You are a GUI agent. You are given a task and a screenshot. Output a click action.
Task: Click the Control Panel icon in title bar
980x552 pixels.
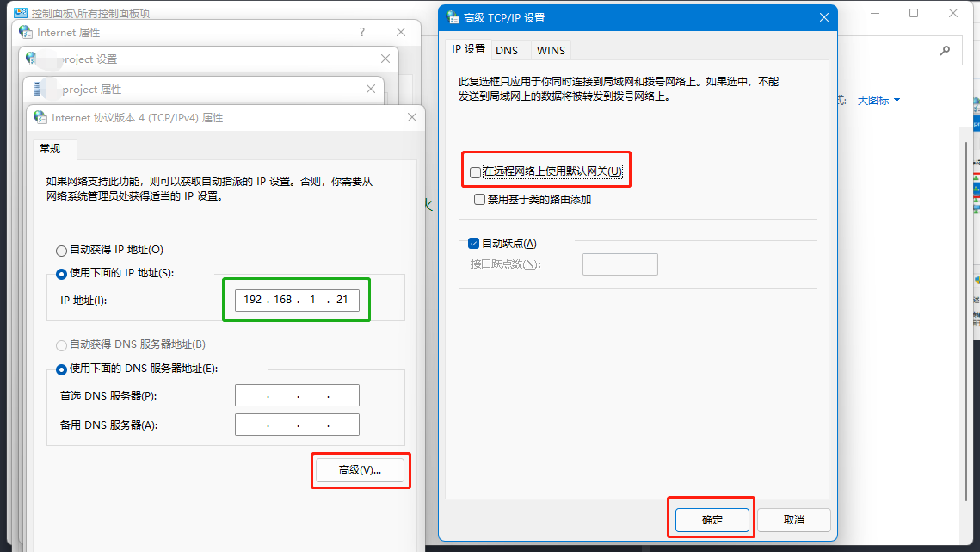point(20,13)
